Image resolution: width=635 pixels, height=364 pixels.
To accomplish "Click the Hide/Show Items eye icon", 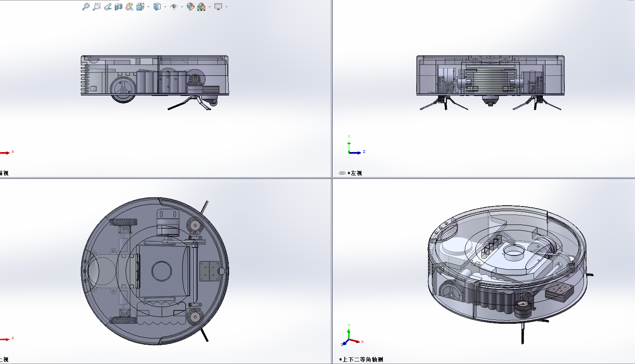I will [174, 7].
